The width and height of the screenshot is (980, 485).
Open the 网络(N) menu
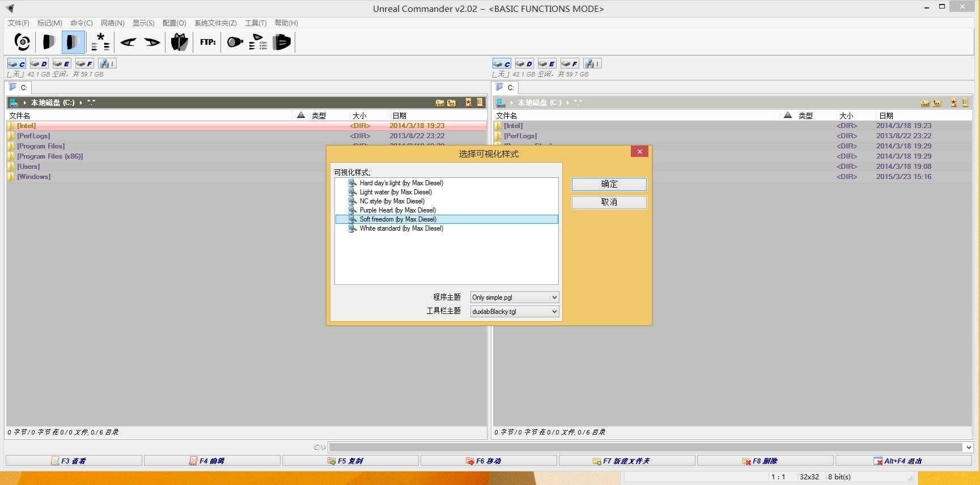(113, 23)
